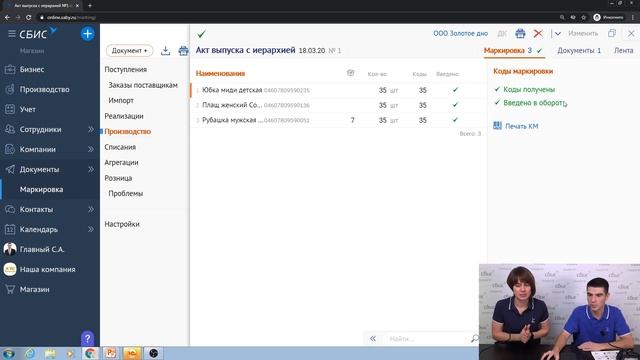Expand the Контакты submenu arrow
640x360 pixels.
91,209
